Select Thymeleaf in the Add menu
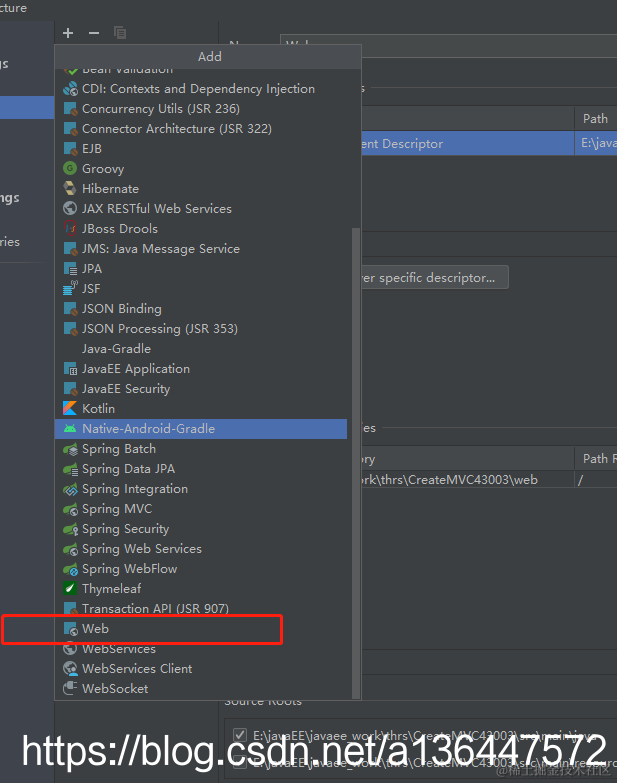This screenshot has width=617, height=783. tap(201, 589)
